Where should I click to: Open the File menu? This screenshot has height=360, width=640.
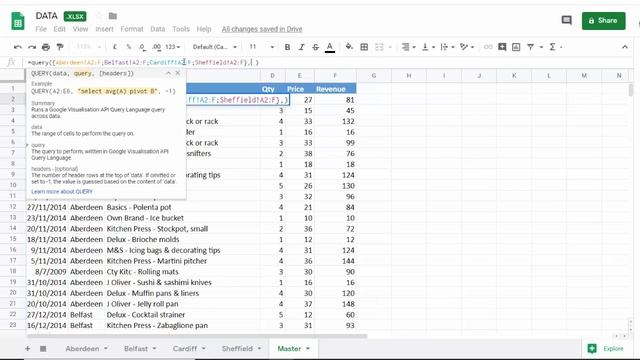point(41,29)
